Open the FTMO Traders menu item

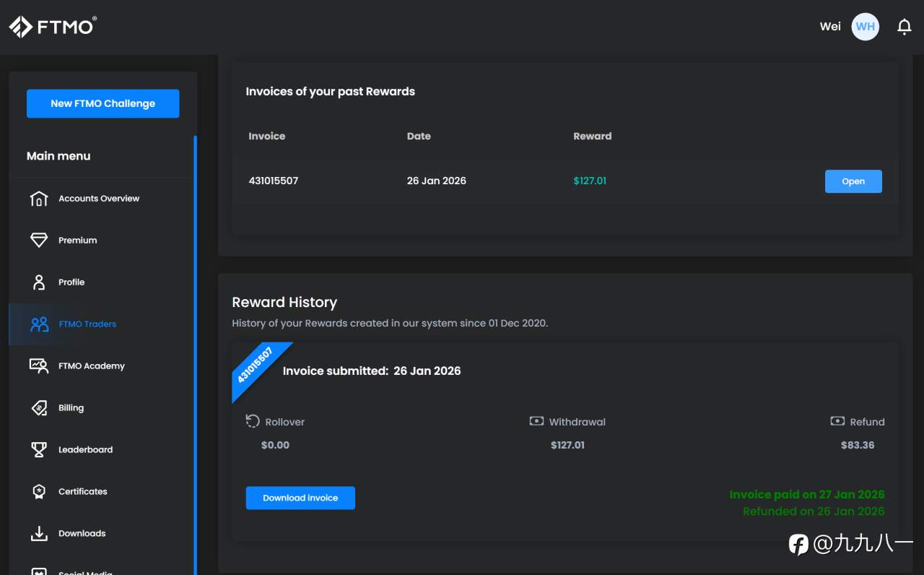coord(87,324)
